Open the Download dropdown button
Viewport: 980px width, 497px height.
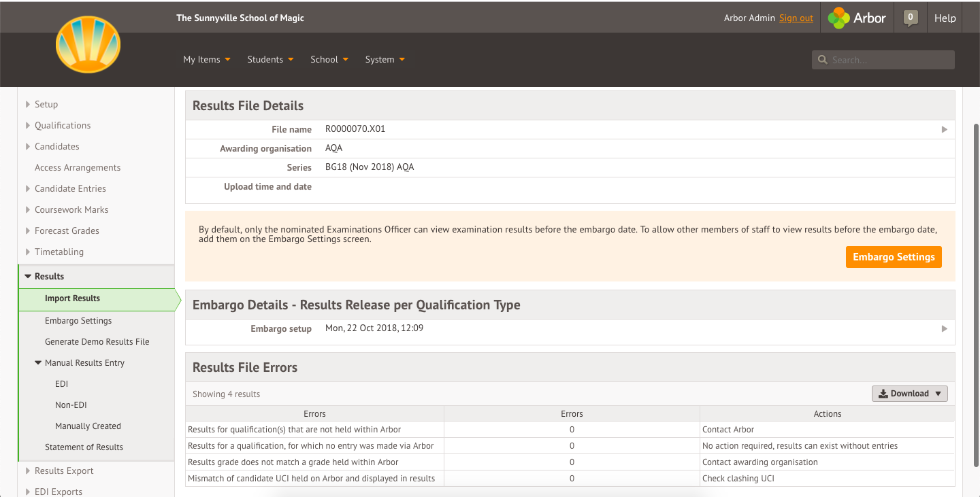(x=910, y=394)
